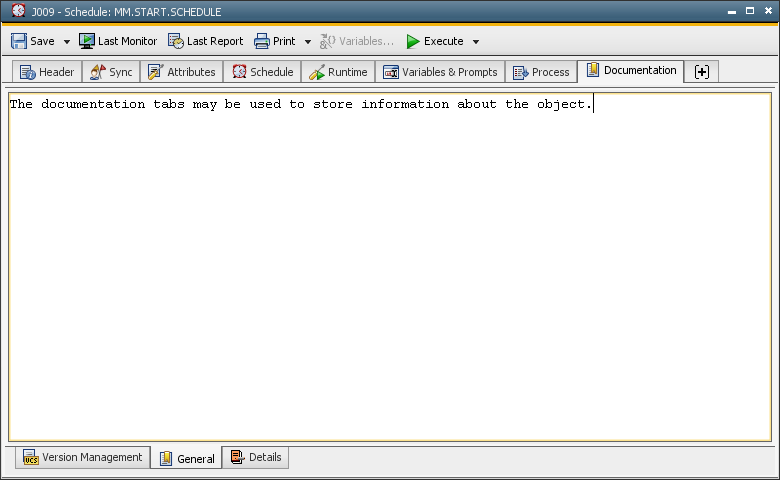780x480 pixels.
Task: Open the Details bottom tab
Action: pos(256,458)
